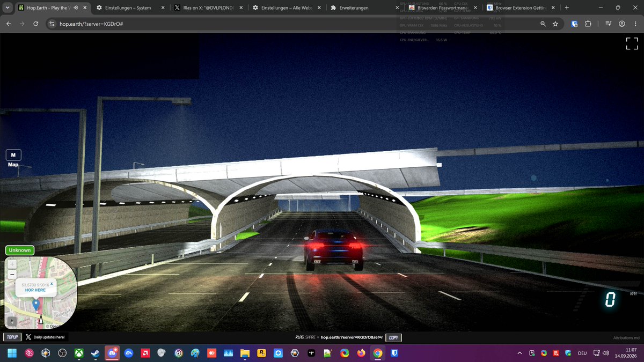This screenshot has width=644, height=362.
Task: Open site information icon in address bar
Action: pos(52,24)
